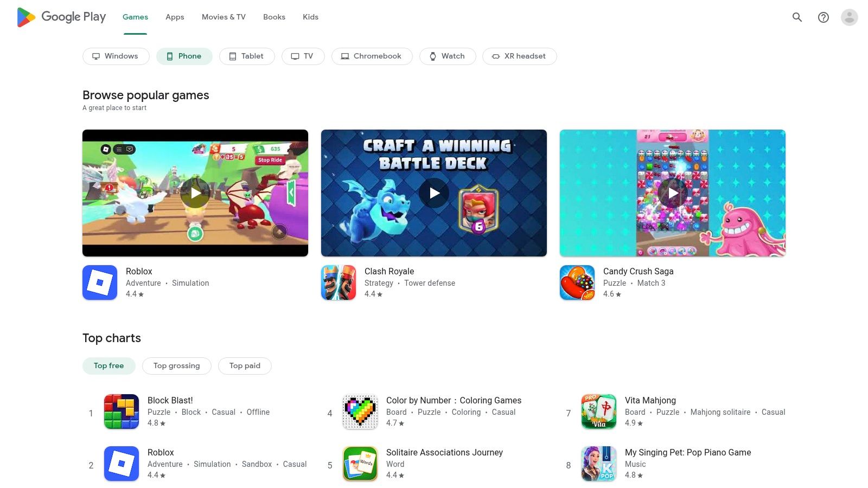Open the Candy Crush Saga app icon

coord(577,282)
